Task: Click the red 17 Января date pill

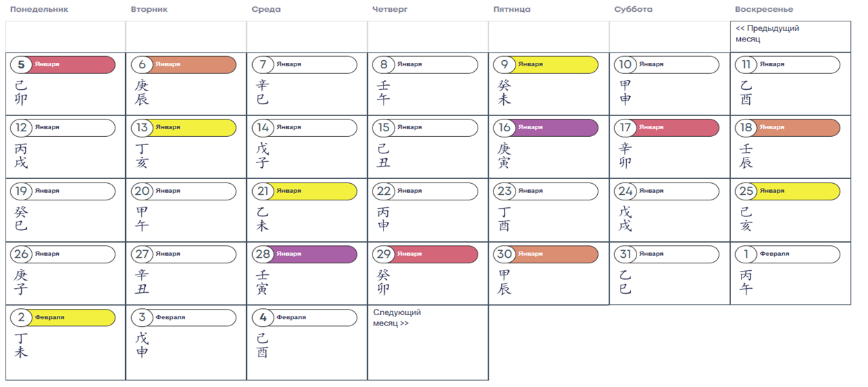Action: coord(667,128)
